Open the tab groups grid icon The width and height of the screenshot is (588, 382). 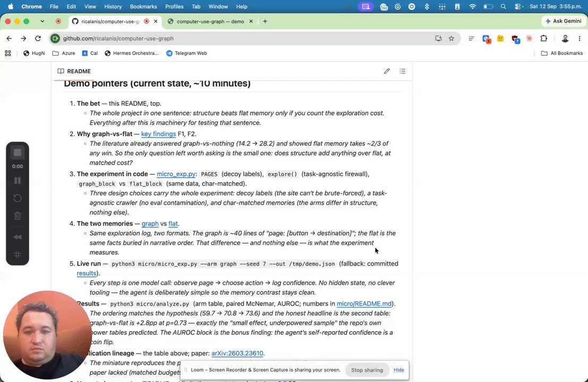tap(8, 53)
